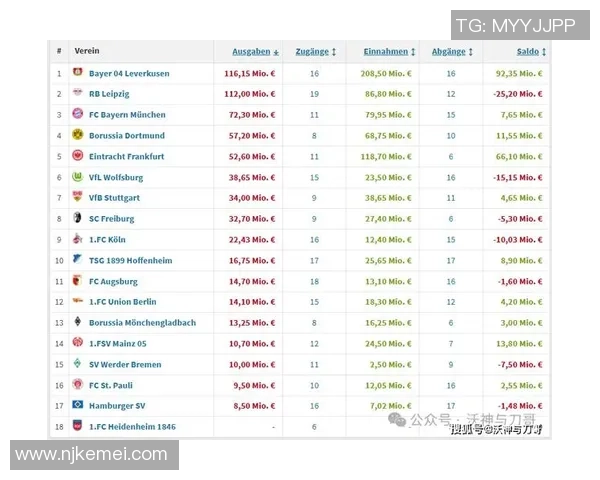Screen dimensions: 600x480
Task: Click the Bayer 04 Leverkusen club crest
Action: click(78, 73)
